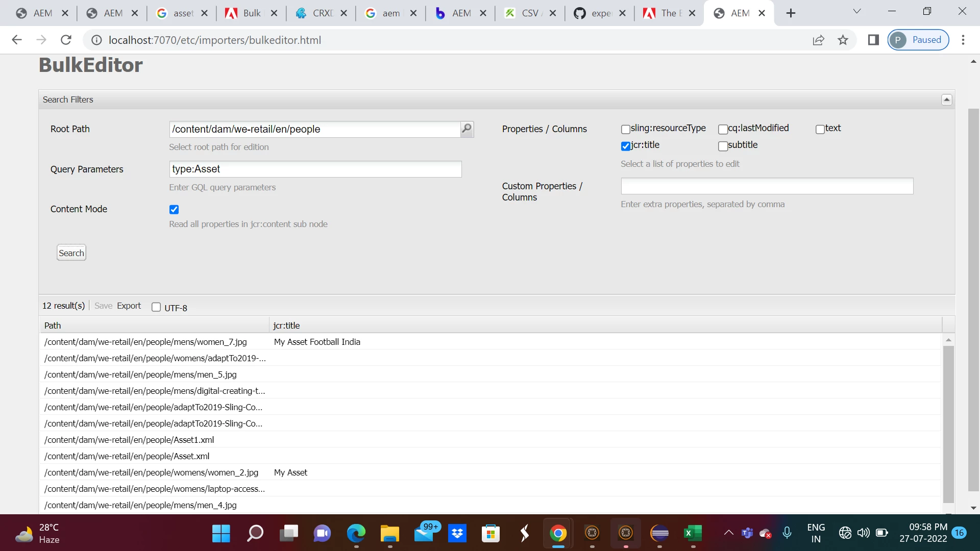
Task: Bookmark this page with the star icon
Action: click(843, 40)
